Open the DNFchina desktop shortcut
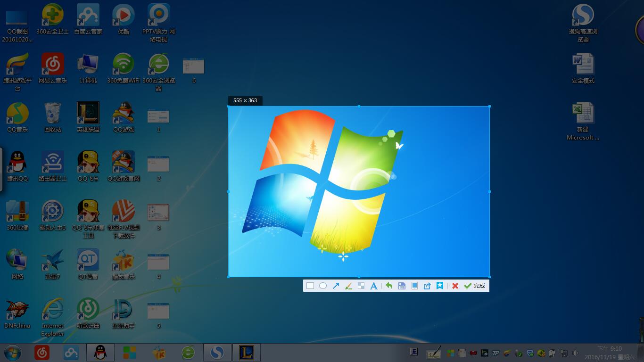This screenshot has height=362, width=644. click(x=17, y=313)
